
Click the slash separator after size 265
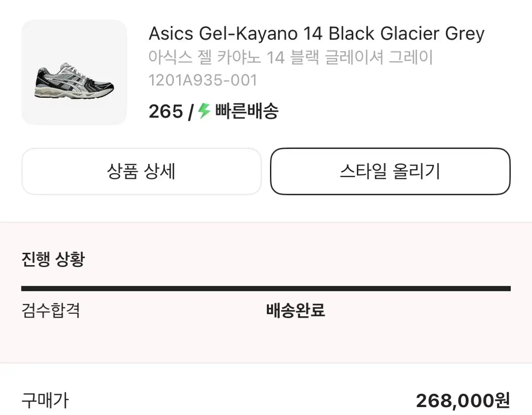[190, 112]
